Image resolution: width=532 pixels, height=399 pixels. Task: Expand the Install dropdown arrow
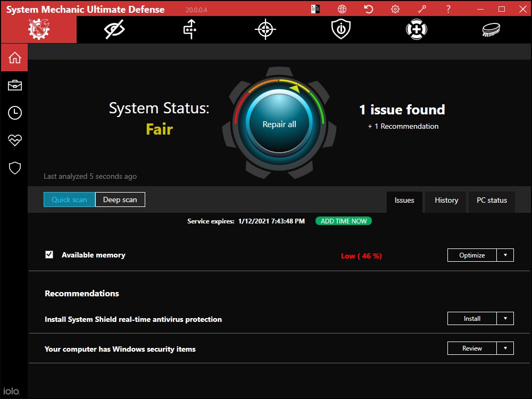(x=505, y=318)
